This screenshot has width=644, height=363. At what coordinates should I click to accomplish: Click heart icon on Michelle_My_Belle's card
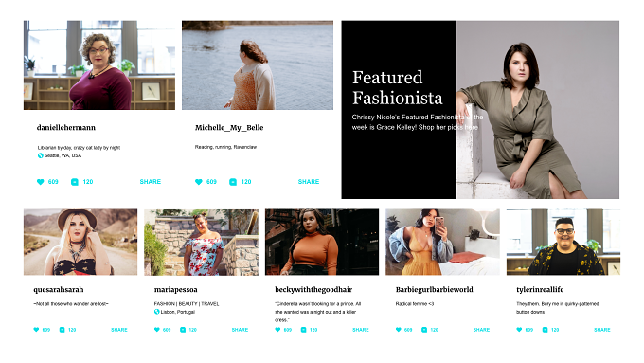click(x=198, y=182)
